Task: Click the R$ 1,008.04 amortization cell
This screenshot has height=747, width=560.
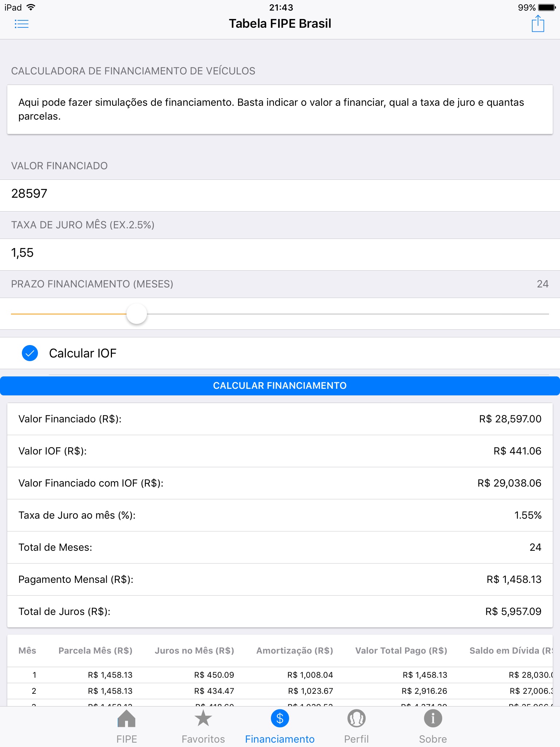Action: 310,675
